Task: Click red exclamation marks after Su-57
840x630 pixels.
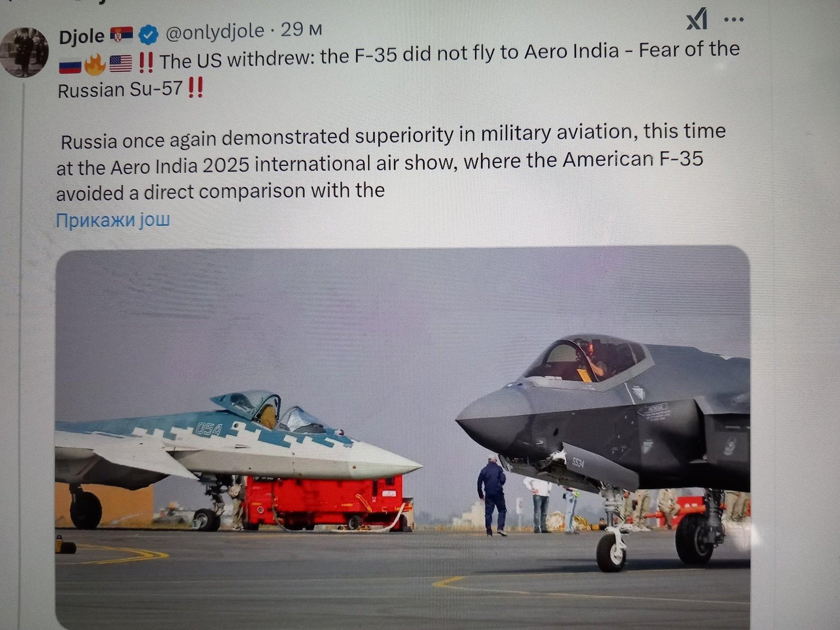Action: [x=195, y=89]
